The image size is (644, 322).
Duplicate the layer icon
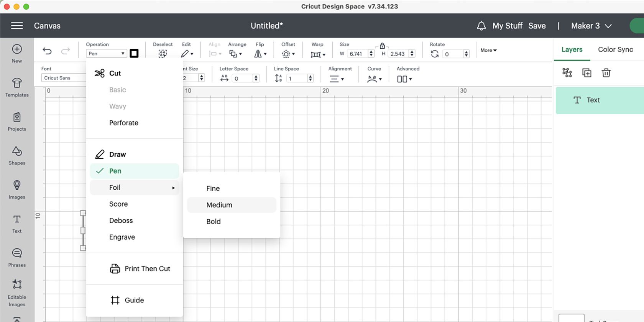pyautogui.click(x=587, y=72)
